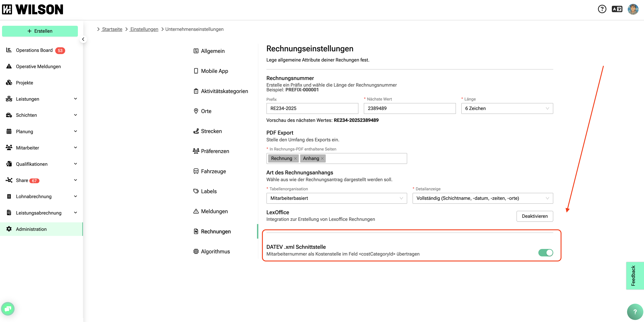Open the user avatar menu

click(633, 9)
